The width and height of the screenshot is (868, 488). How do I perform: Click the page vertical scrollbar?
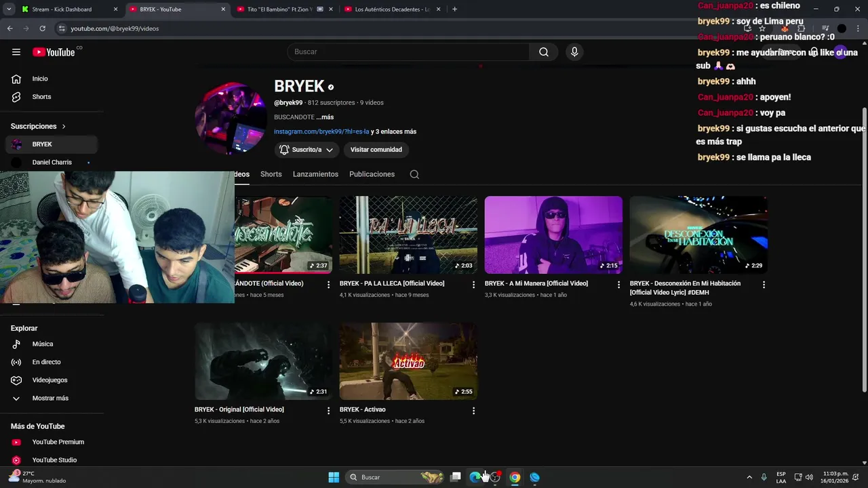pyautogui.click(x=864, y=248)
